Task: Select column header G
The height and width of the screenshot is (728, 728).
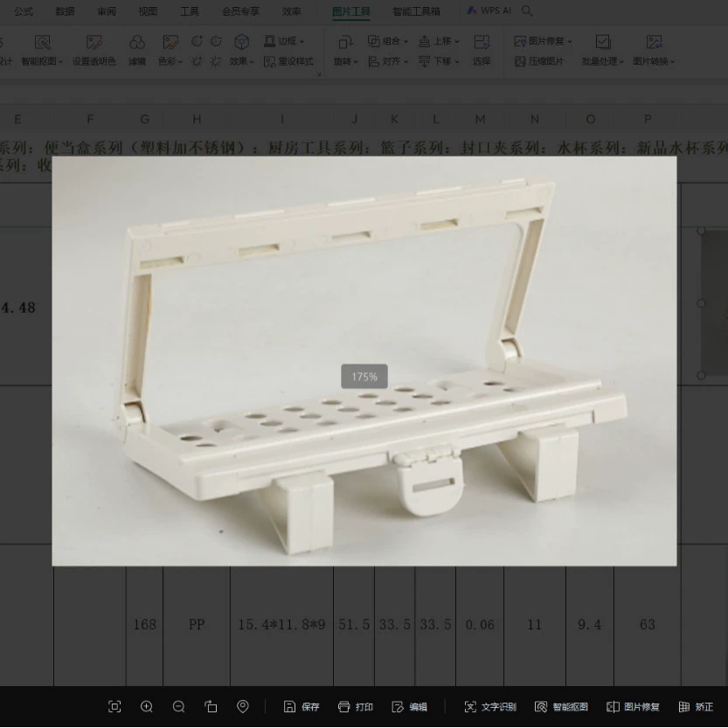Action: (x=145, y=120)
